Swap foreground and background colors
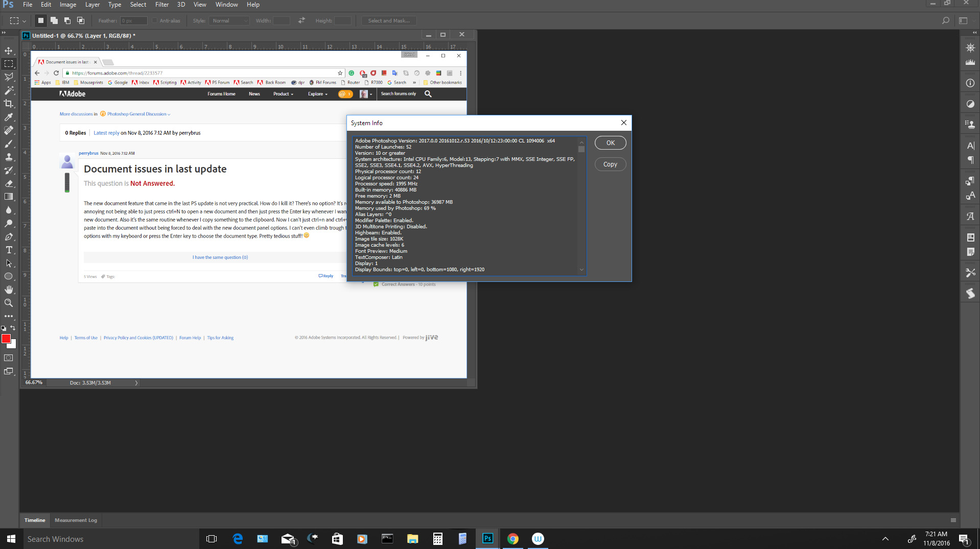Viewport: 980px width, 549px height. (13, 328)
